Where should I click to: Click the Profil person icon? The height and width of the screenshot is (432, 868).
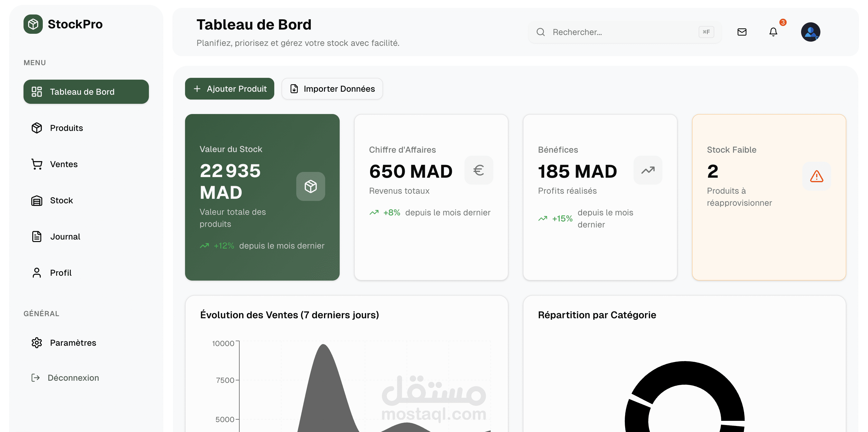(36, 272)
